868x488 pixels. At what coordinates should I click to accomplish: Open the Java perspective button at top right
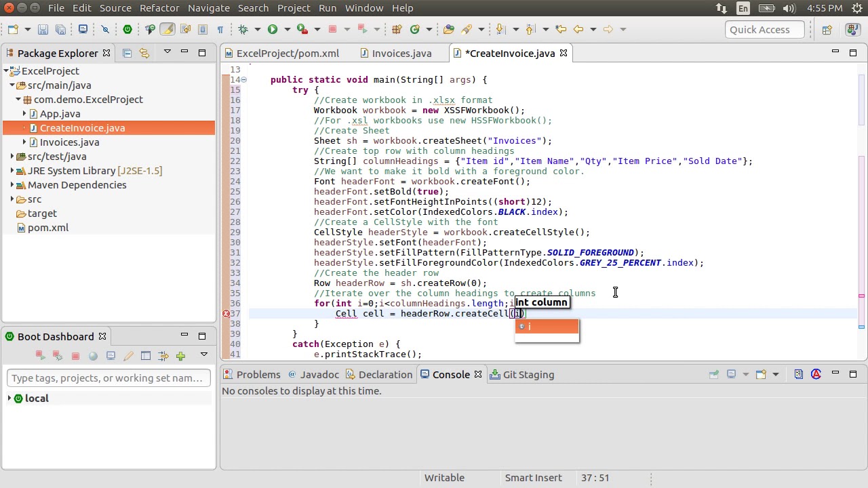coord(853,29)
